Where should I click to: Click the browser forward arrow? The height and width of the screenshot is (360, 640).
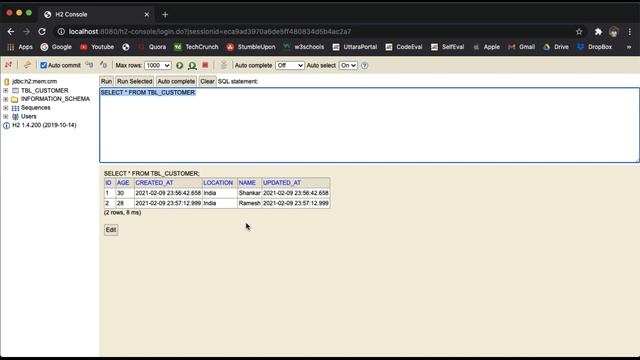pyautogui.click(x=27, y=31)
